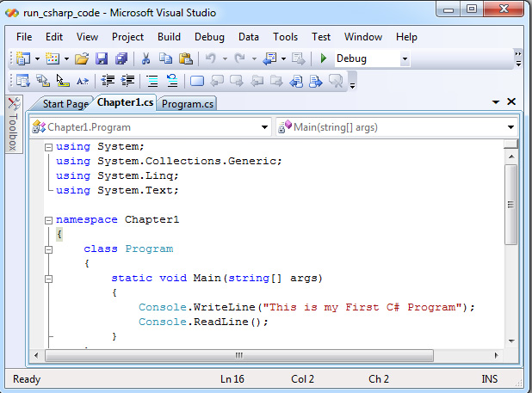
Task: Go to the previous bookmark icon
Action: (217, 81)
